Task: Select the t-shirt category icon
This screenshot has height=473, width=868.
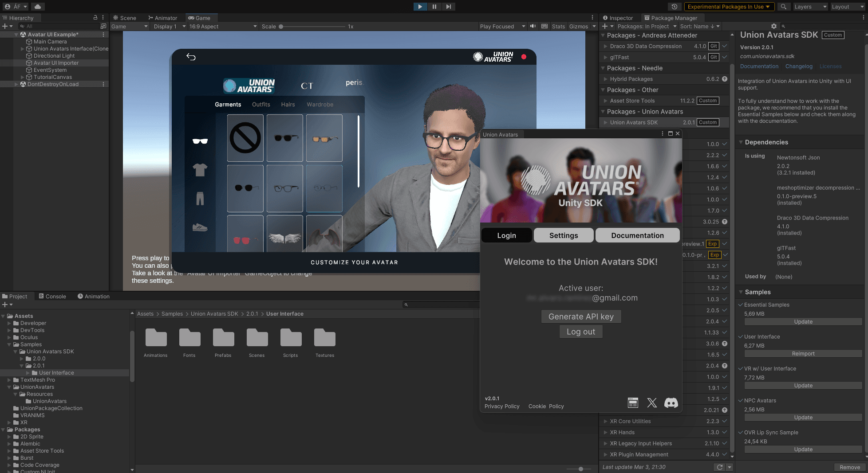Action: click(200, 170)
